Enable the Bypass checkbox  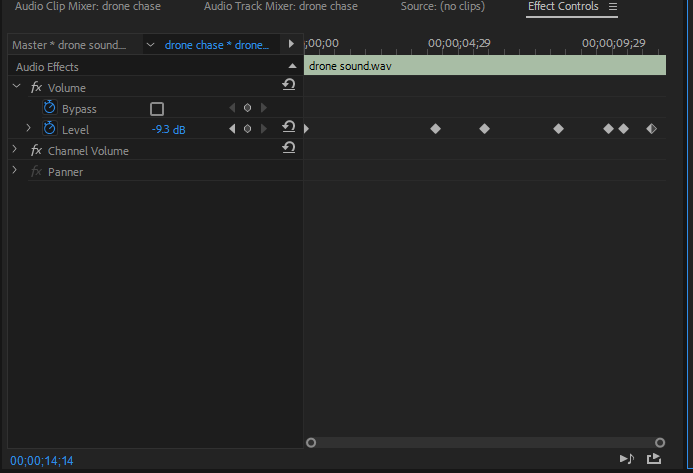157,109
